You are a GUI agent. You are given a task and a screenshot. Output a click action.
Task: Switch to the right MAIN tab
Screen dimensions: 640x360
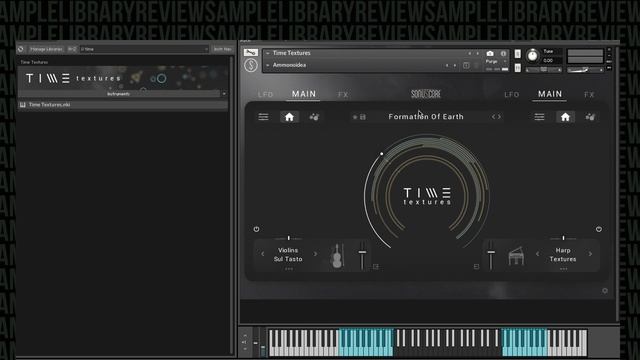click(x=550, y=94)
